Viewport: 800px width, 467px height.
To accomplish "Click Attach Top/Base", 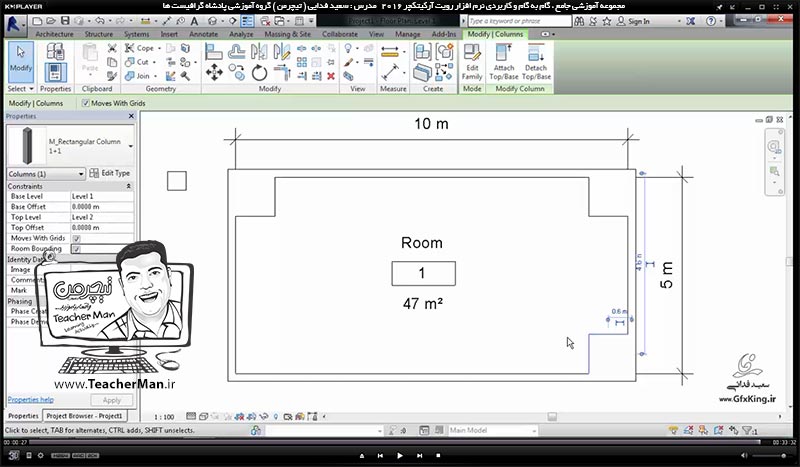I will 504,62.
